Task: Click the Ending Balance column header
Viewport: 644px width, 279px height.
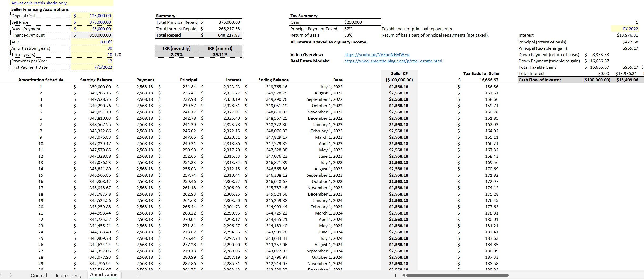Action: [273, 80]
